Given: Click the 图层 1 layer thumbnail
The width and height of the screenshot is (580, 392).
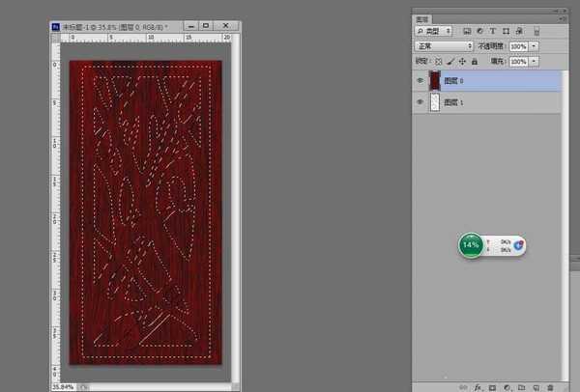Looking at the screenshot, I should pyautogui.click(x=435, y=101).
